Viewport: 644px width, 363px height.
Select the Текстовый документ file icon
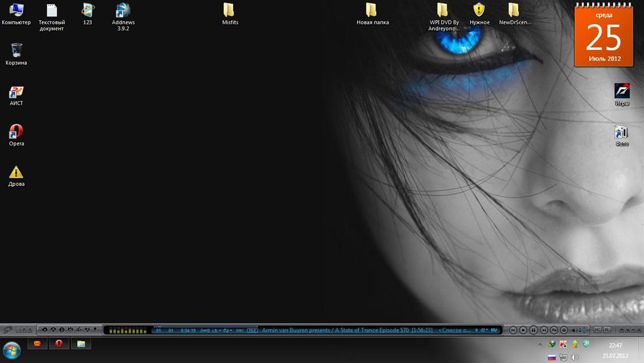[x=52, y=17]
